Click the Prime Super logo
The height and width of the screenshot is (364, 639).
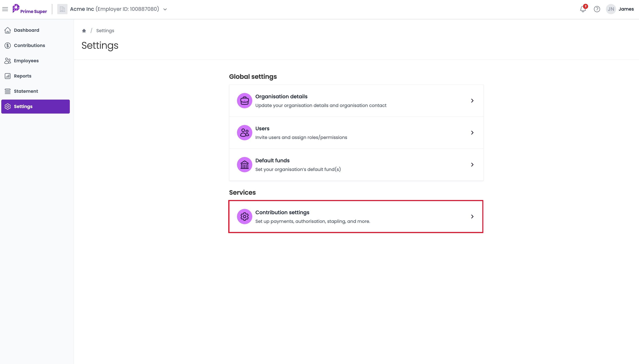click(30, 9)
